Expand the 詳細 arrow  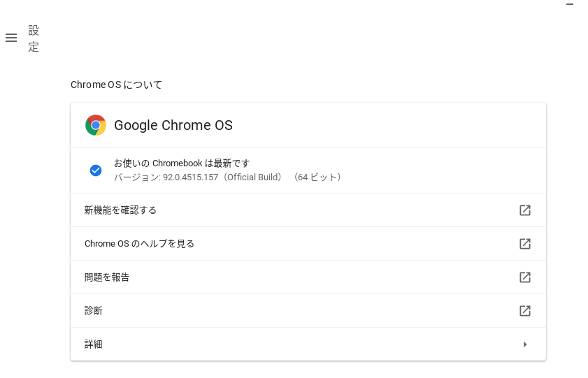click(x=525, y=344)
